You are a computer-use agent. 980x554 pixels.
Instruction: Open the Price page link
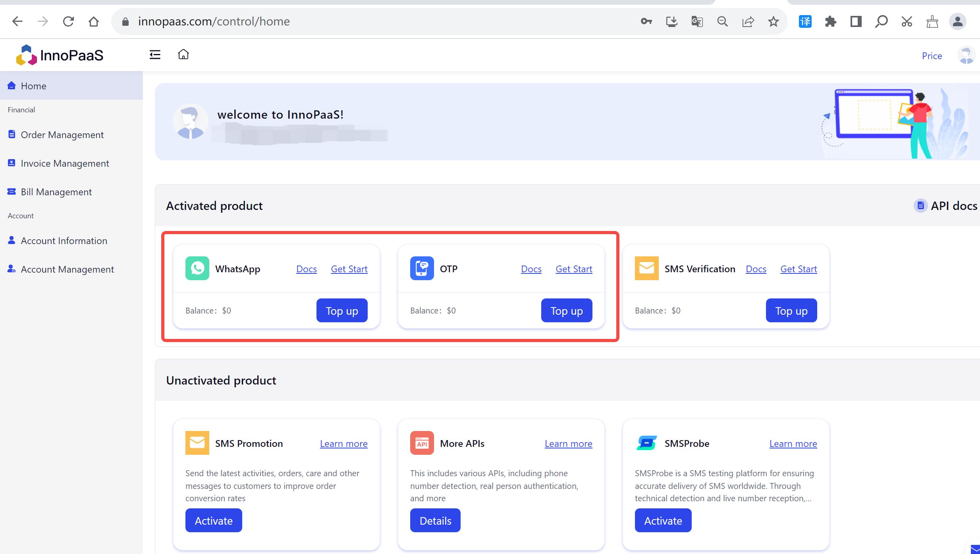[x=932, y=56]
